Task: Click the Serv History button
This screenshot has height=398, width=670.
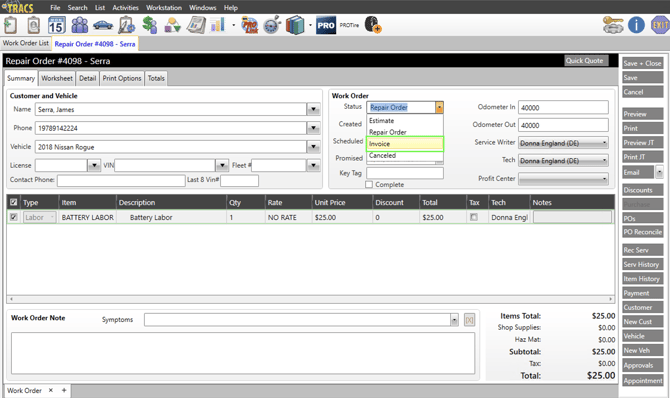Action: click(x=642, y=264)
